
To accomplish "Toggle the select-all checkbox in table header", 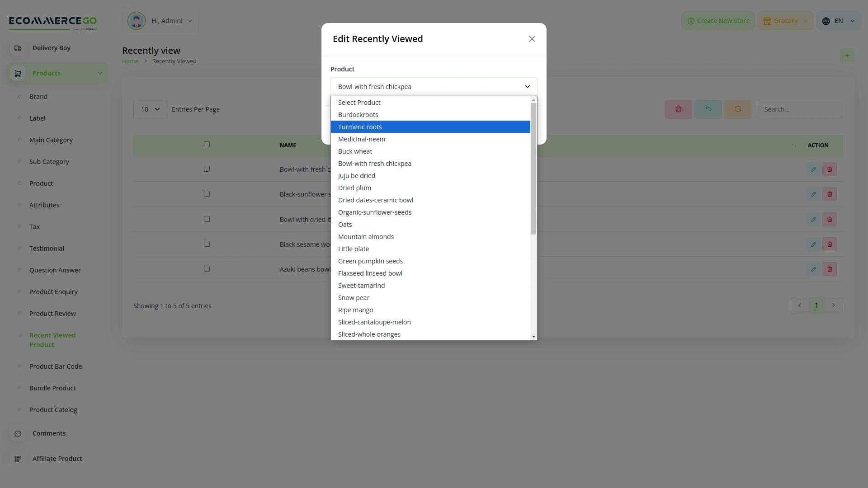I will coord(207,144).
